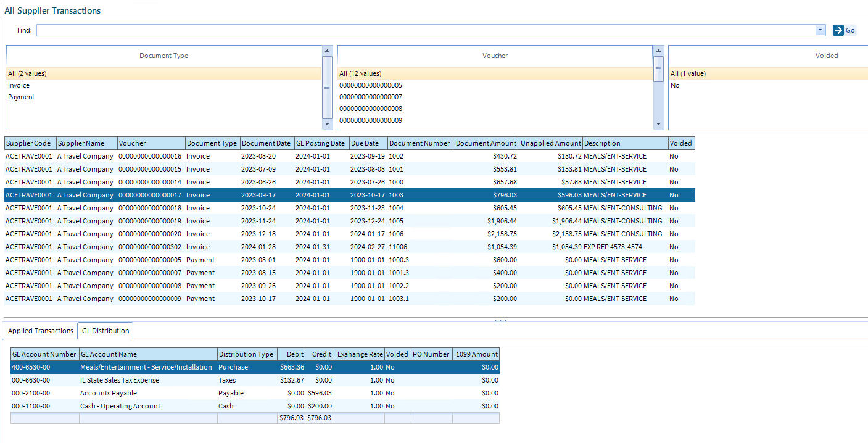Sort by GL Account Name column header
The image size is (868, 443).
tap(148, 354)
